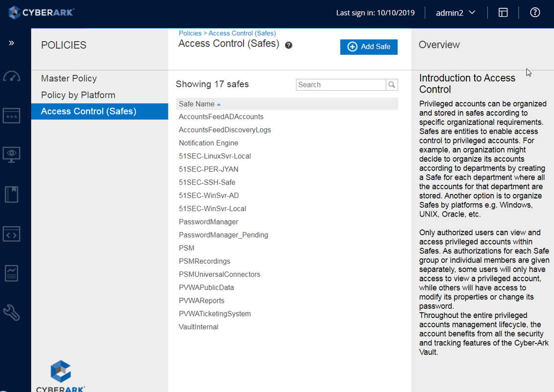Sort by the Safe Name column header
Screen dimensions: 554x392
coord(200,104)
